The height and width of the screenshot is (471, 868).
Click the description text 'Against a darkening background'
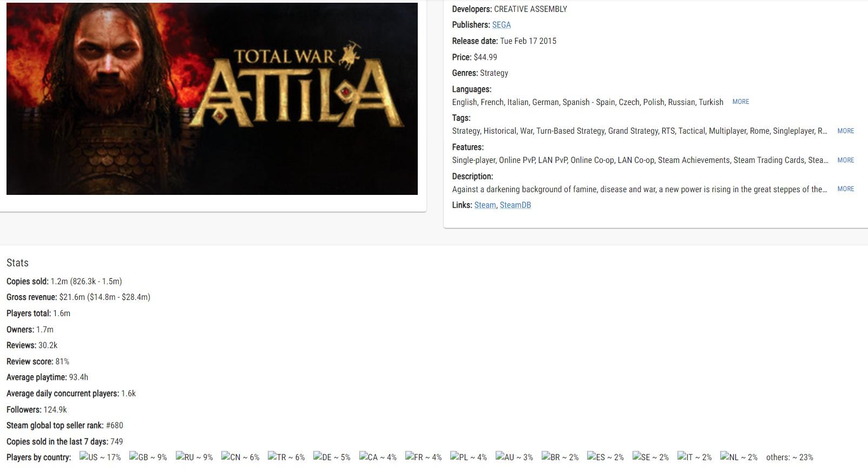click(x=640, y=189)
